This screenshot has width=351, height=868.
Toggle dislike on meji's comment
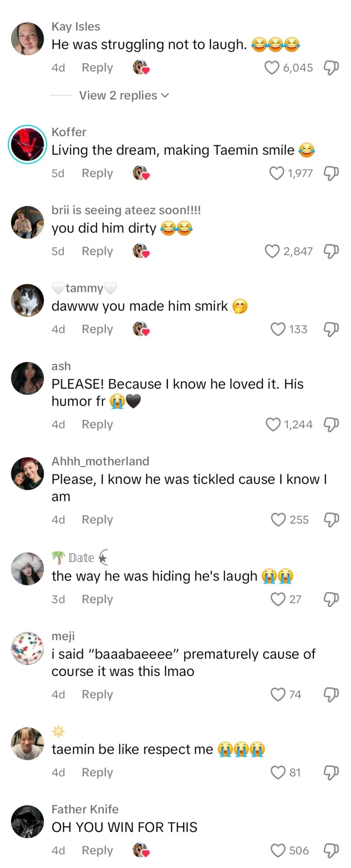tap(331, 694)
